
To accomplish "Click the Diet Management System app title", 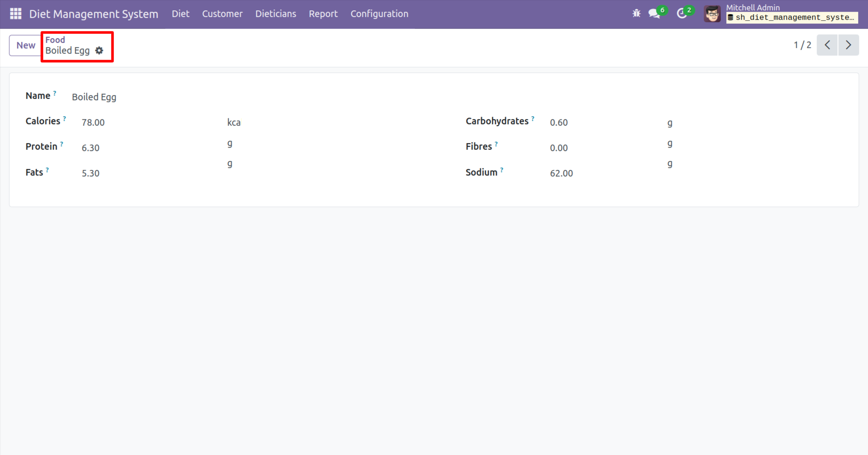I will tap(94, 14).
